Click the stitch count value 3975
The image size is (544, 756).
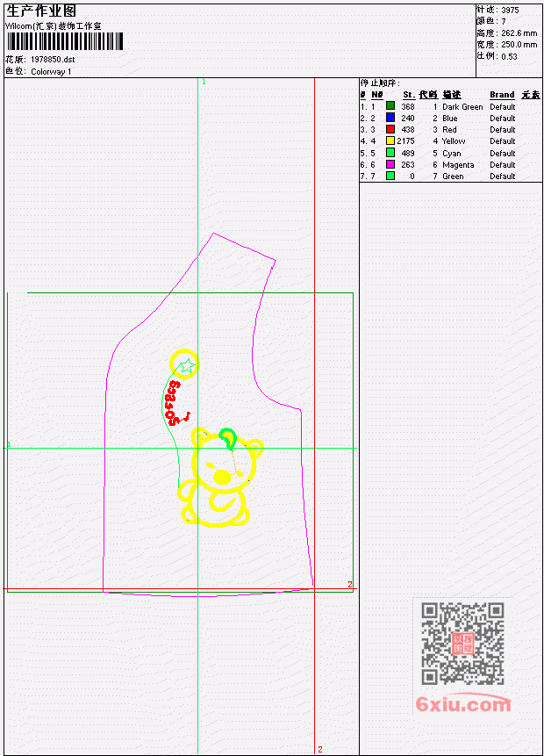click(x=510, y=11)
